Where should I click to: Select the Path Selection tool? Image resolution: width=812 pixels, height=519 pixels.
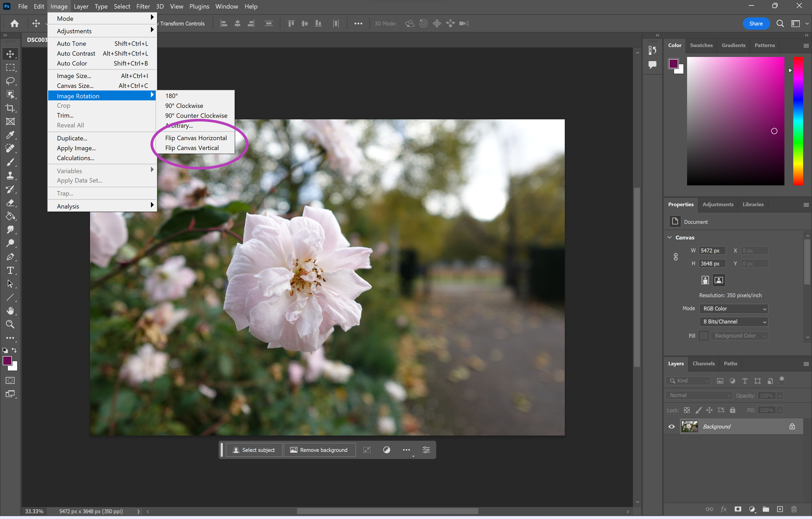point(10,284)
